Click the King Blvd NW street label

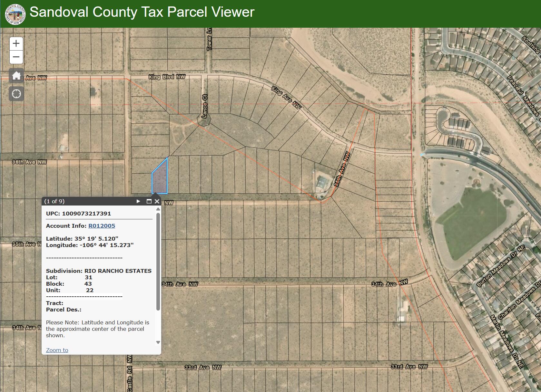point(167,77)
